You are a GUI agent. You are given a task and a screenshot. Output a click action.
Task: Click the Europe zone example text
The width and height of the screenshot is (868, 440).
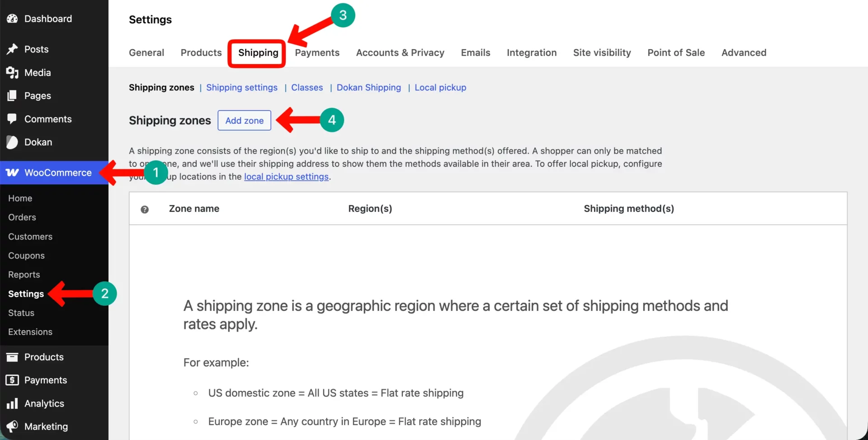point(344,421)
